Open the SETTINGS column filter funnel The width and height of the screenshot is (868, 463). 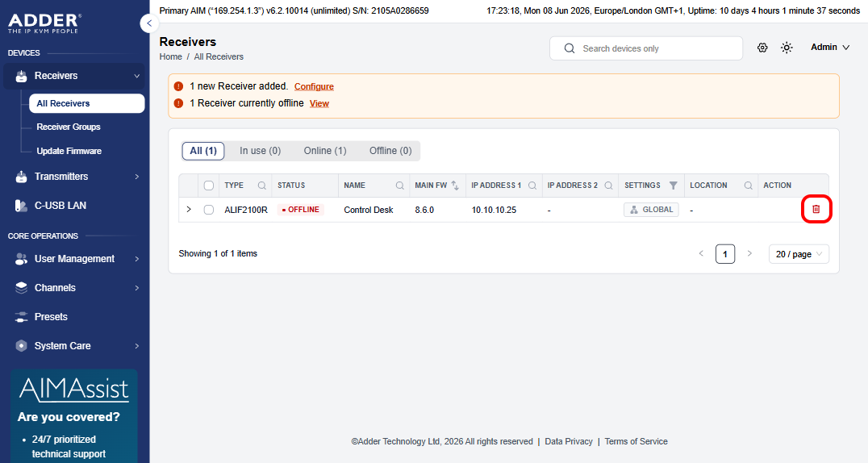pyautogui.click(x=673, y=186)
